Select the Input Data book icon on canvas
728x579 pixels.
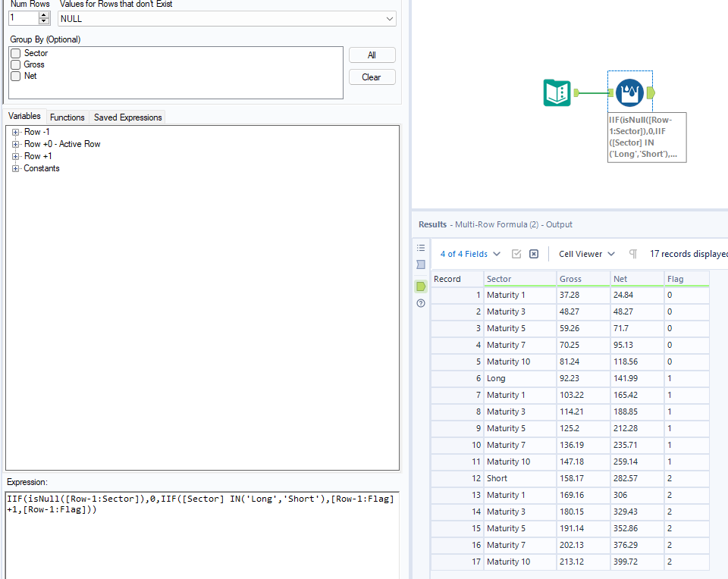[x=557, y=91]
